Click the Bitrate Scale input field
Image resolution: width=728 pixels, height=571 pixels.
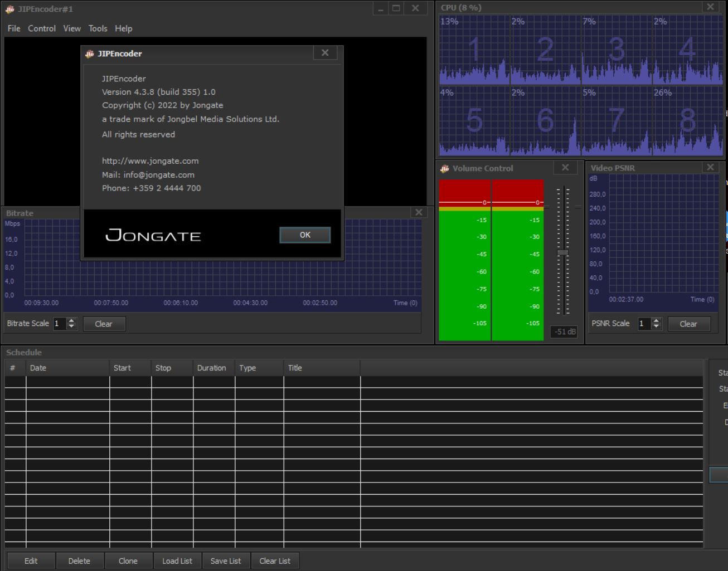[x=60, y=324]
